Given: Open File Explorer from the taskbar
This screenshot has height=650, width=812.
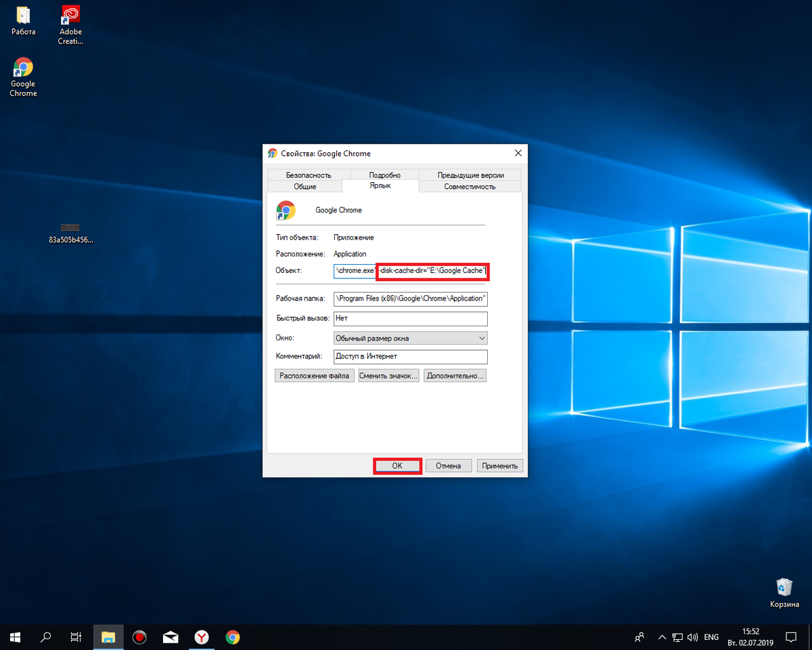Looking at the screenshot, I should [x=108, y=637].
